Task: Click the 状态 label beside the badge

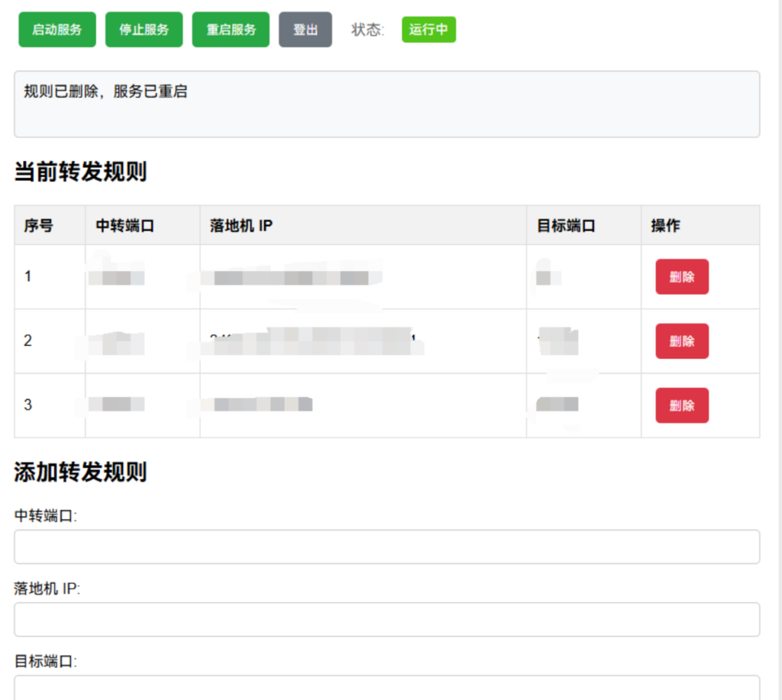Action: pos(368,30)
